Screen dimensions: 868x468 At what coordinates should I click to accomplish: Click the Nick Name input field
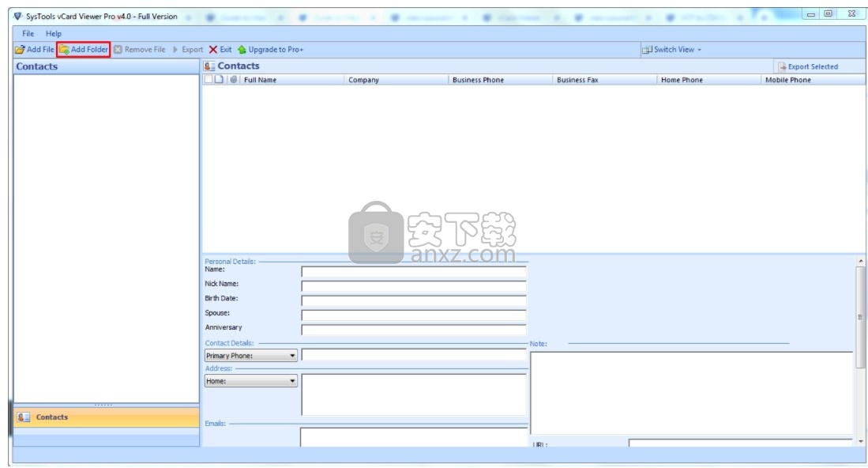click(x=414, y=286)
